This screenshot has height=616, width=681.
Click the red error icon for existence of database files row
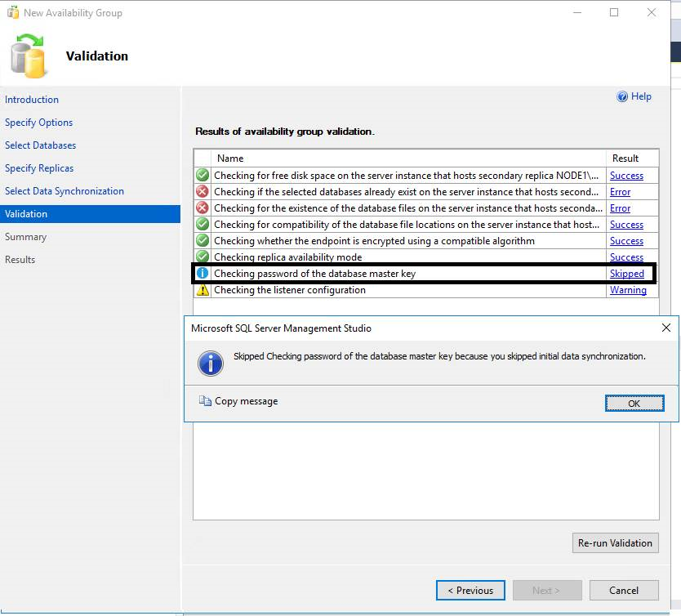point(203,208)
